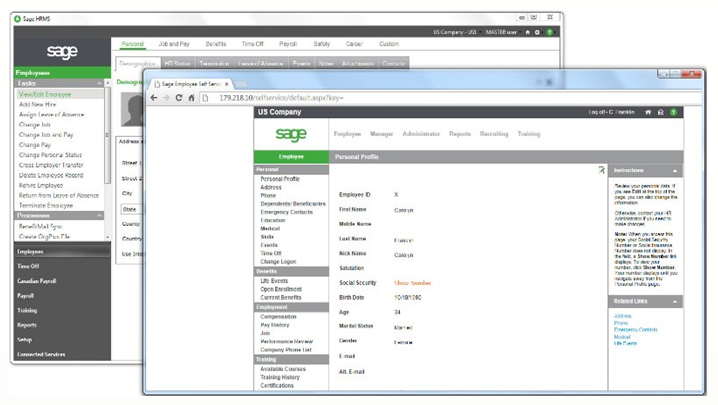Go back in the browser
This screenshot has height=405, width=718.
(154, 98)
